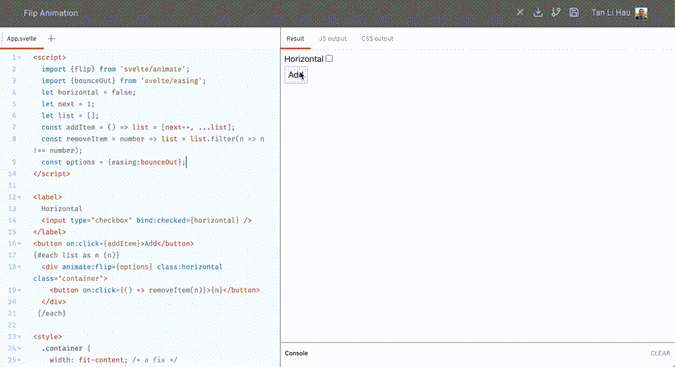
Task: Click the let next = 1 line
Action: pyautogui.click(x=68, y=104)
